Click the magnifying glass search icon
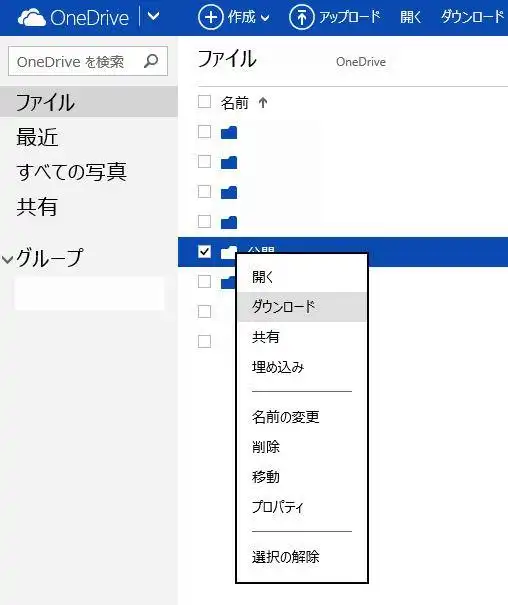The image size is (508, 605). point(151,61)
